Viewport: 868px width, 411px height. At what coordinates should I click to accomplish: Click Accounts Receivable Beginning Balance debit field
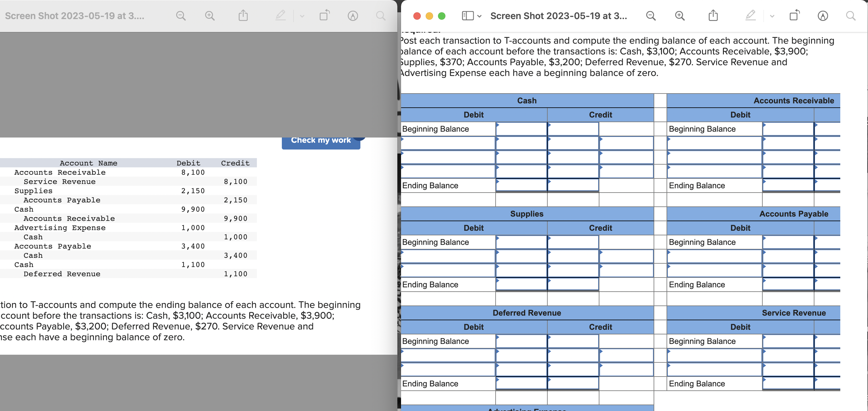(788, 129)
